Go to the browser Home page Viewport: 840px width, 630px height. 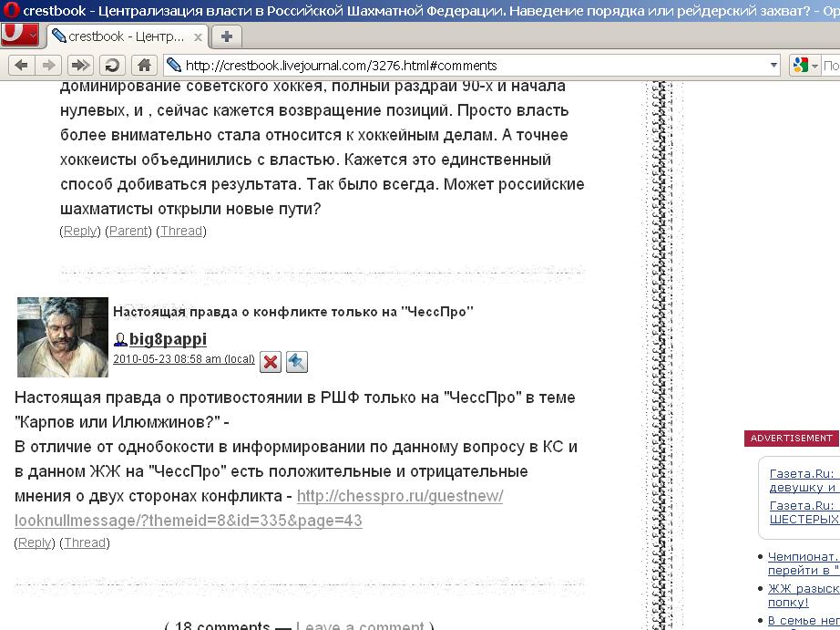[143, 65]
